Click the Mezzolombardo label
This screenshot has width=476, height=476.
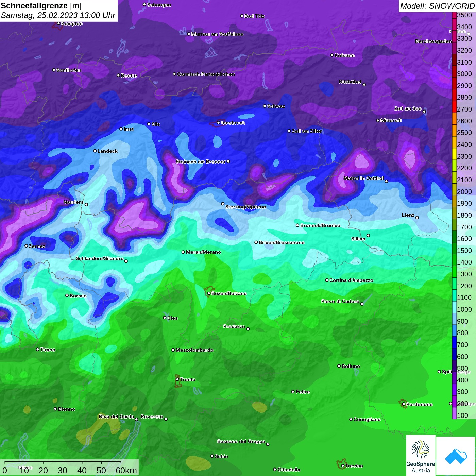tap(194, 350)
